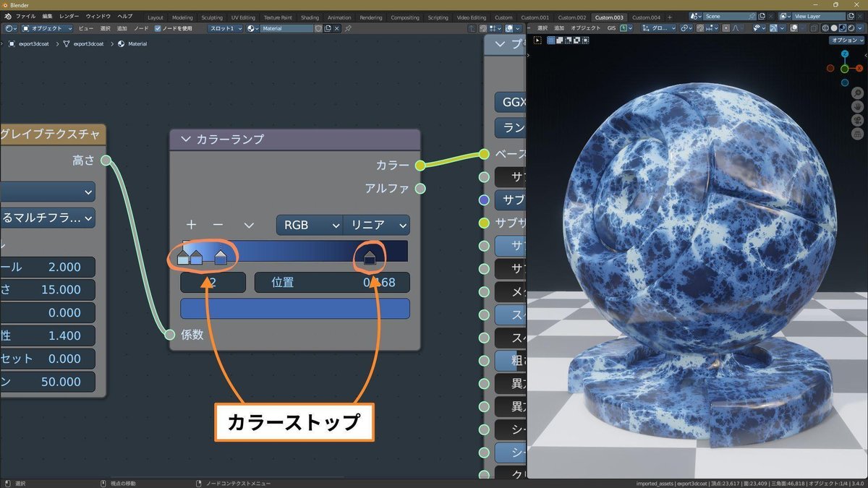Switch to the Shading workspace tab
This screenshot has width=868, height=488.
[310, 17]
